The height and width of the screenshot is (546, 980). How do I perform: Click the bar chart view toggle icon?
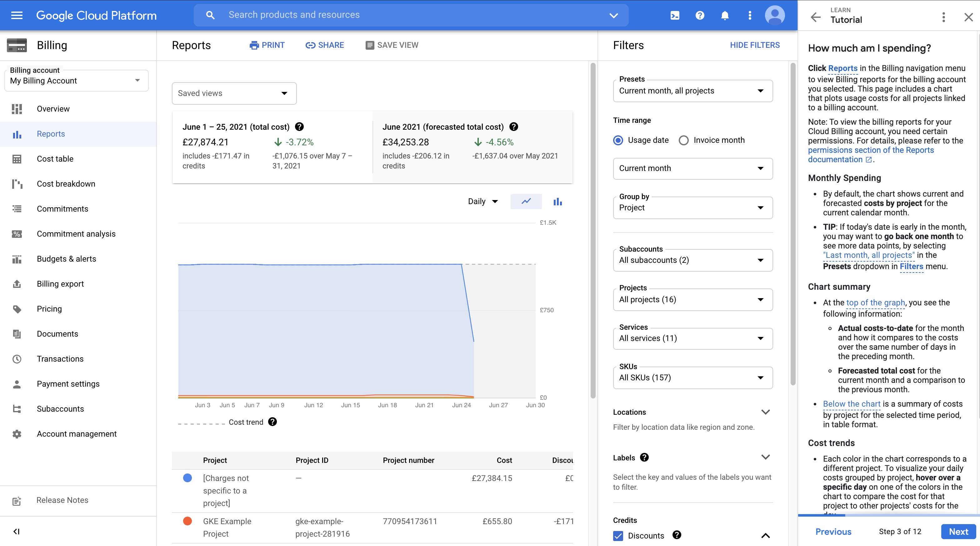pyautogui.click(x=557, y=200)
